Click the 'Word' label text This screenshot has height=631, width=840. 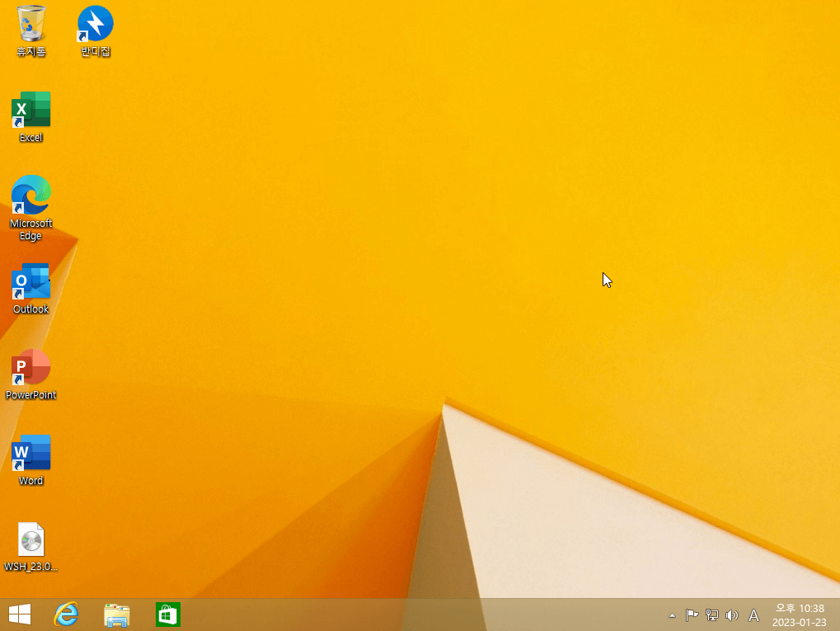(x=31, y=480)
